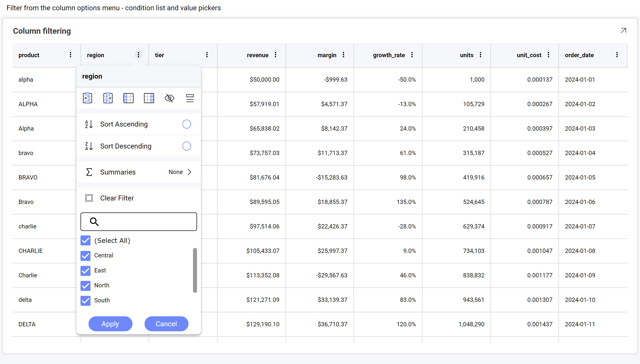640x364 pixels.
Task: Open the margin column options menu
Action: coord(344,55)
